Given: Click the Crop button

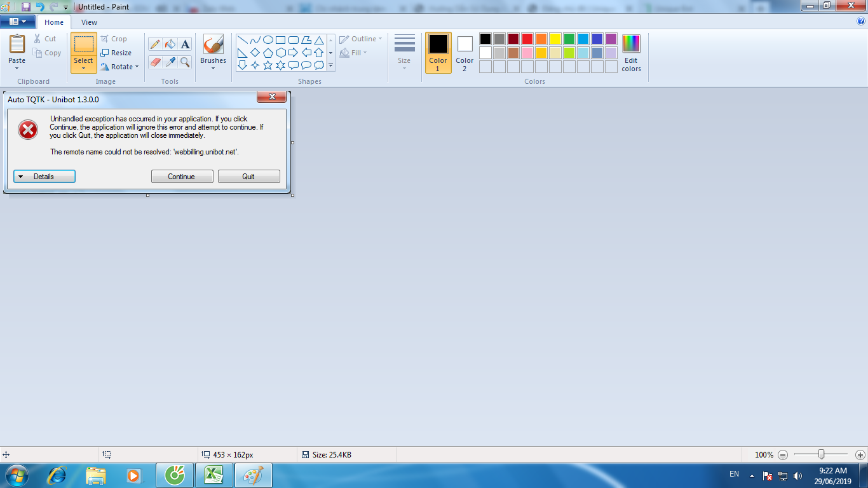Looking at the screenshot, I should (x=114, y=39).
